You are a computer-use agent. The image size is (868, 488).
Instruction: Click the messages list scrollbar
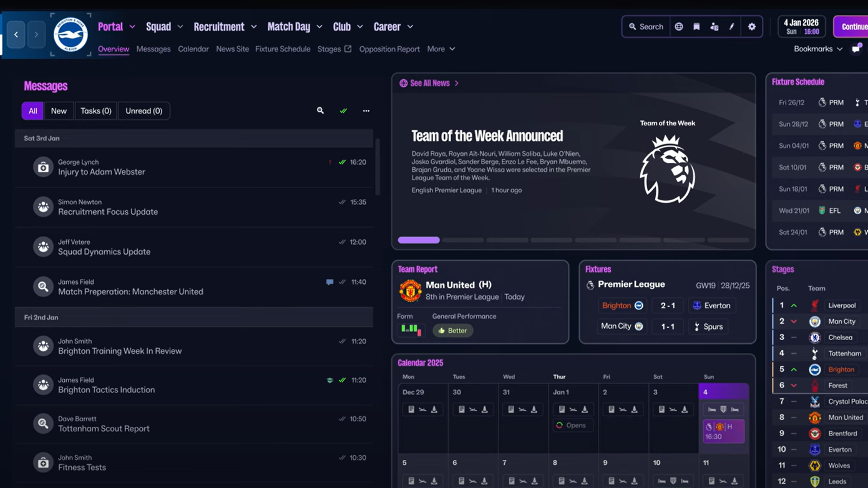click(377, 167)
